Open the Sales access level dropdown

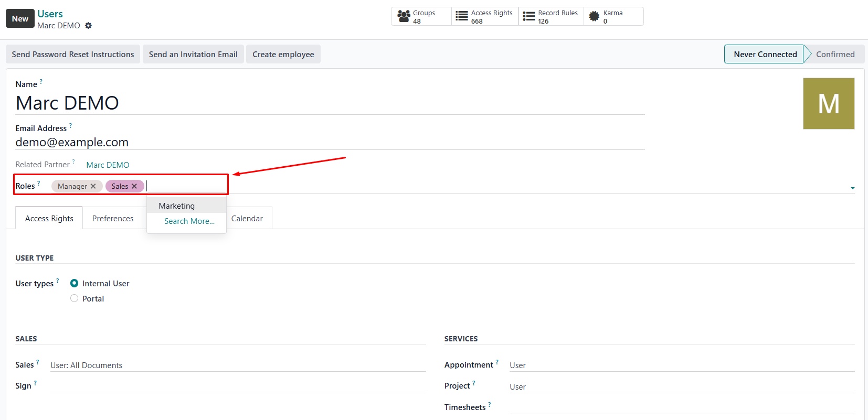coord(237,365)
